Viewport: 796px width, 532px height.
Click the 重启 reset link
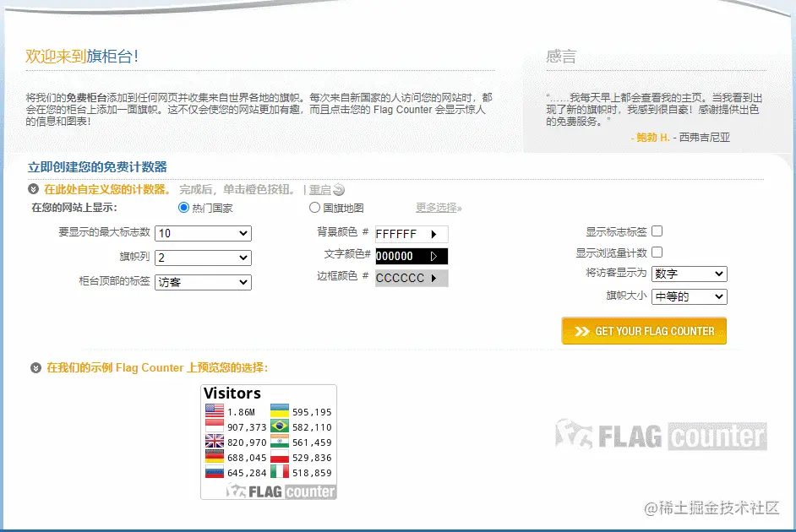(x=319, y=190)
